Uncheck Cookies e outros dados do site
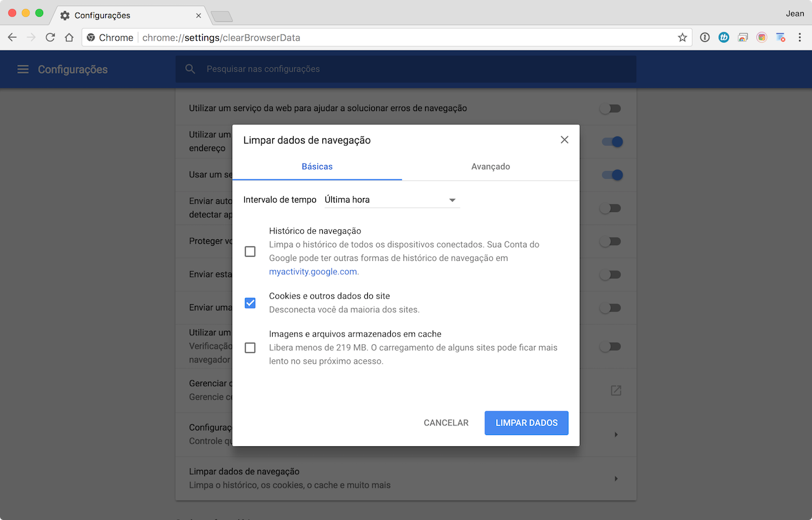The width and height of the screenshot is (812, 520). [x=250, y=303]
